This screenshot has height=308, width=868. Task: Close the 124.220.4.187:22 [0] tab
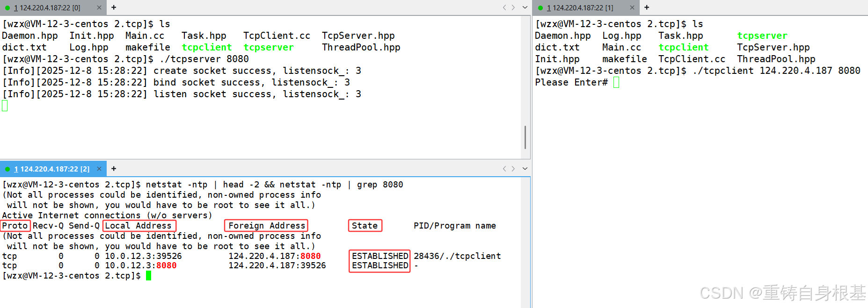coord(99,7)
